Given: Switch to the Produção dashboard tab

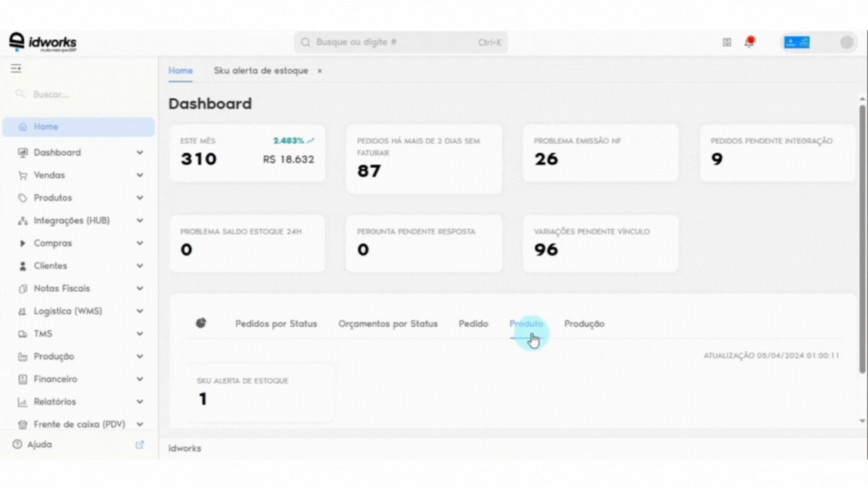Looking at the screenshot, I should tap(584, 324).
